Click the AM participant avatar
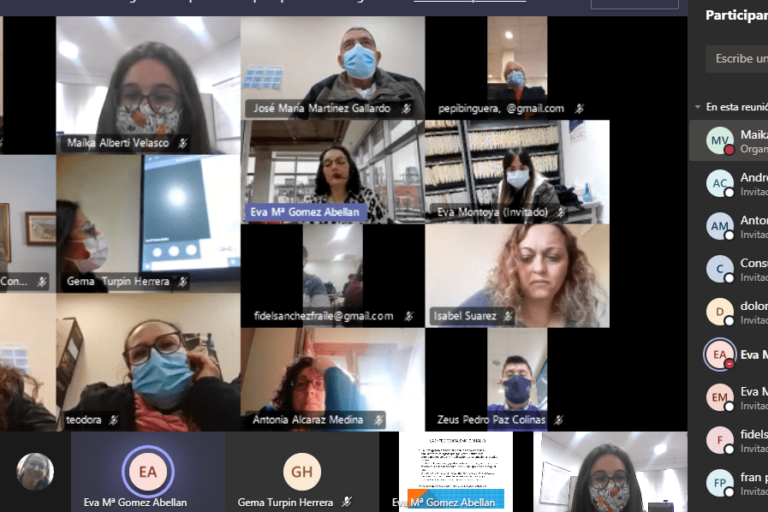This screenshot has height=512, width=768. point(720,226)
